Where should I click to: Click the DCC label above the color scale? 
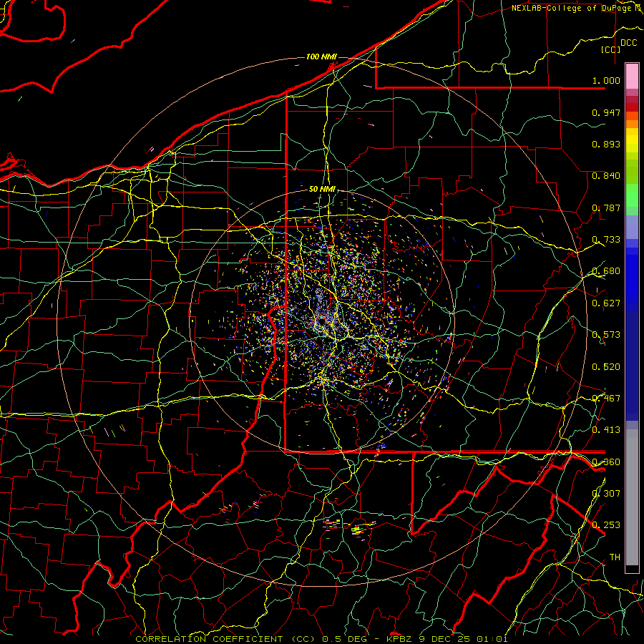point(628,43)
